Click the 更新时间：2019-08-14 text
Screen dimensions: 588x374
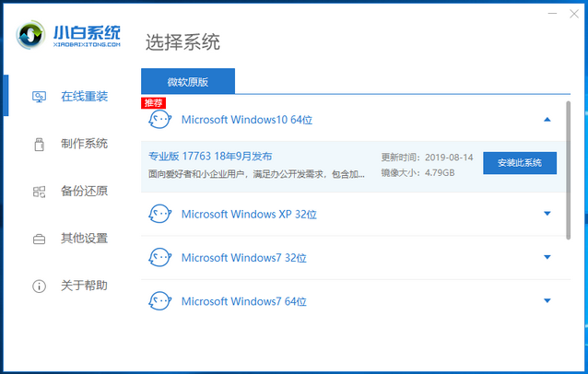[x=427, y=158]
